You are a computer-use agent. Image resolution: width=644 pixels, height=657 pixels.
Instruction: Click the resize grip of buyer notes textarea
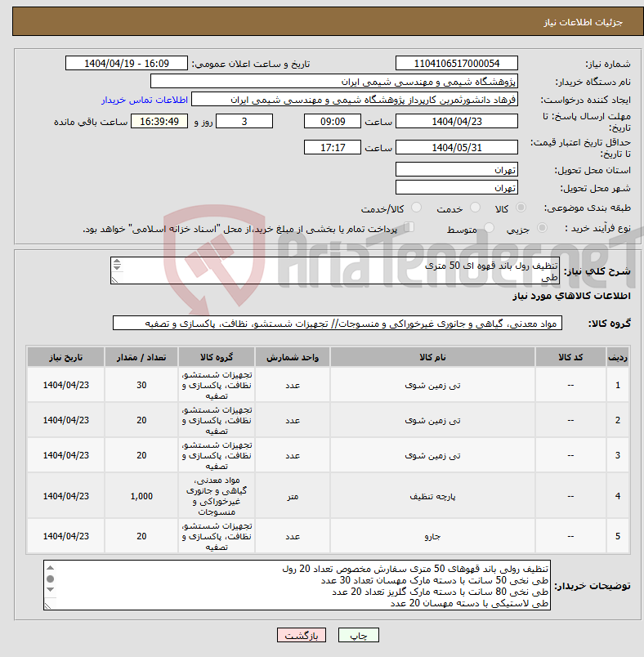pos(48,606)
